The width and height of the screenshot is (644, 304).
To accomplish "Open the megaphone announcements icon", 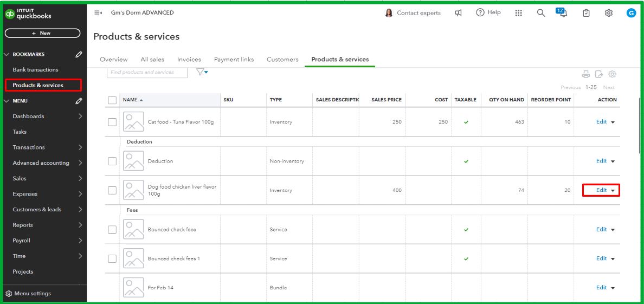I will coord(458,13).
